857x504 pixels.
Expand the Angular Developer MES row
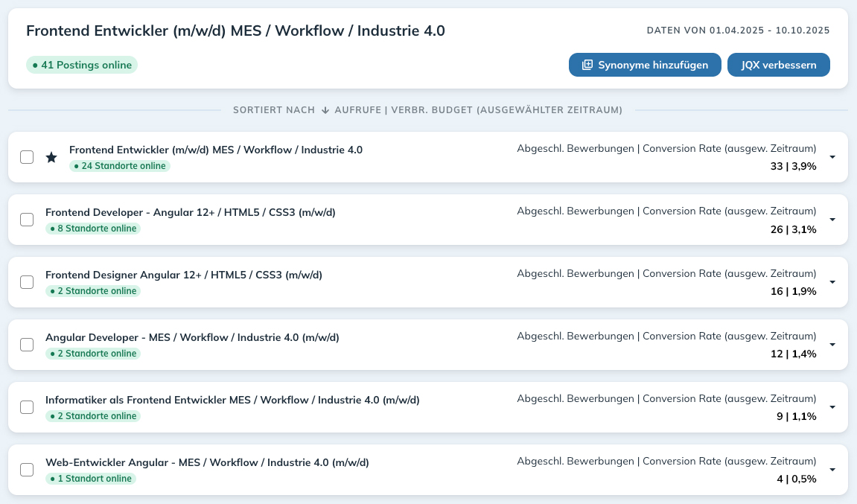[832, 345]
